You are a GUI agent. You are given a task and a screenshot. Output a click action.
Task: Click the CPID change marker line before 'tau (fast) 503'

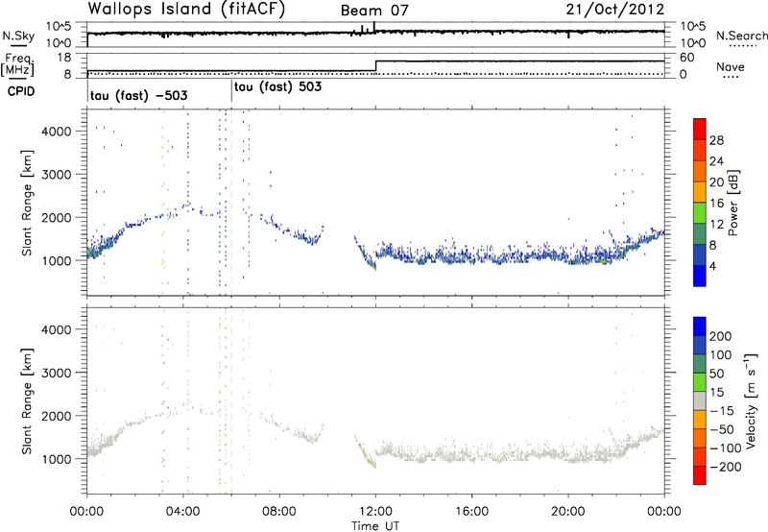pos(231,91)
